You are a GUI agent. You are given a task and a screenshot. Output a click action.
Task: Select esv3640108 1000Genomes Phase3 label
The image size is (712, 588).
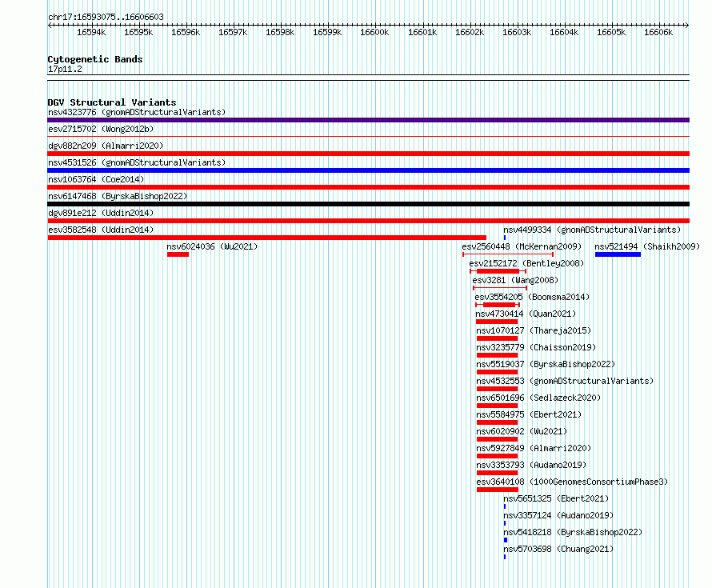pyautogui.click(x=572, y=482)
